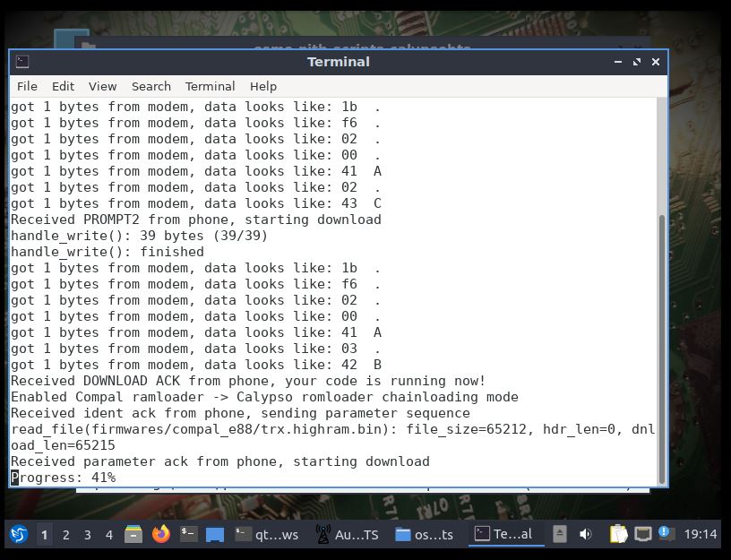This screenshot has height=560, width=731.
Task: Click the update notification tray icon
Action: point(666,534)
